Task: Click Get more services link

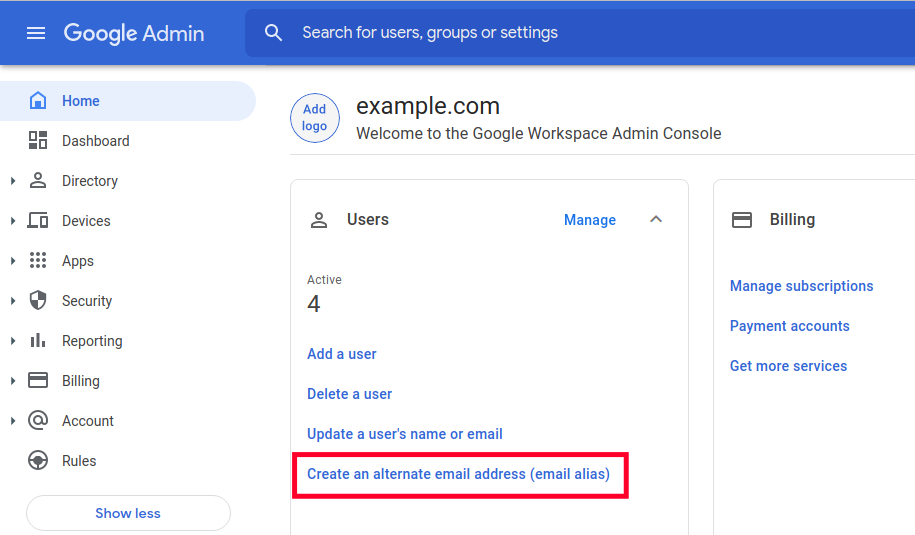Action: coord(788,366)
